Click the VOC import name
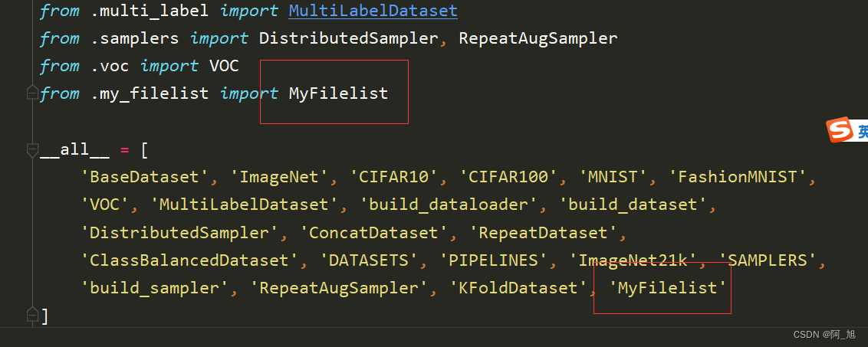This screenshot has height=347, width=868. (224, 66)
